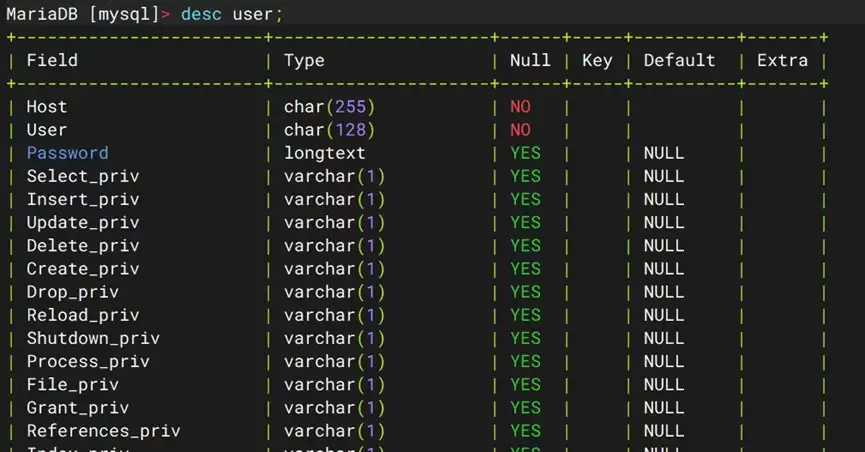Select the 'MariaDB' prompt text
The height and width of the screenshot is (452, 865).
click(42, 14)
